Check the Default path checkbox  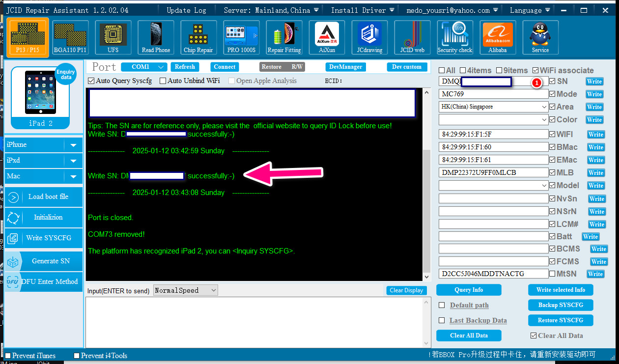442,305
